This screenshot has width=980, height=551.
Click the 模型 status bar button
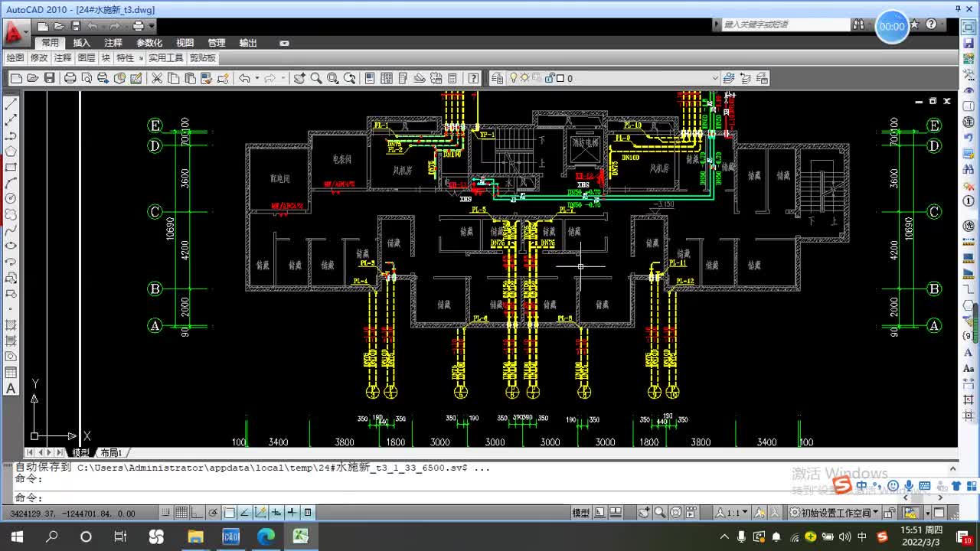[x=581, y=513]
